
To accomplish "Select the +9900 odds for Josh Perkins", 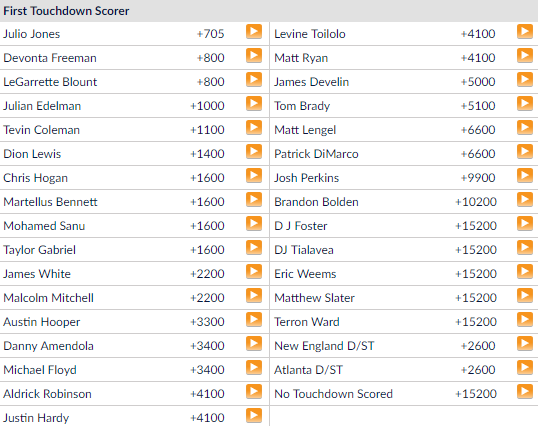I will coord(478,178).
